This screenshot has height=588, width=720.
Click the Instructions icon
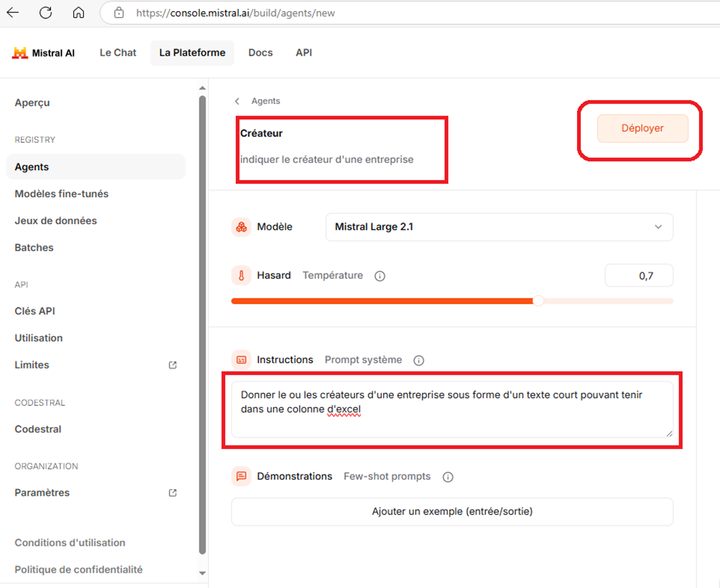pyautogui.click(x=241, y=360)
